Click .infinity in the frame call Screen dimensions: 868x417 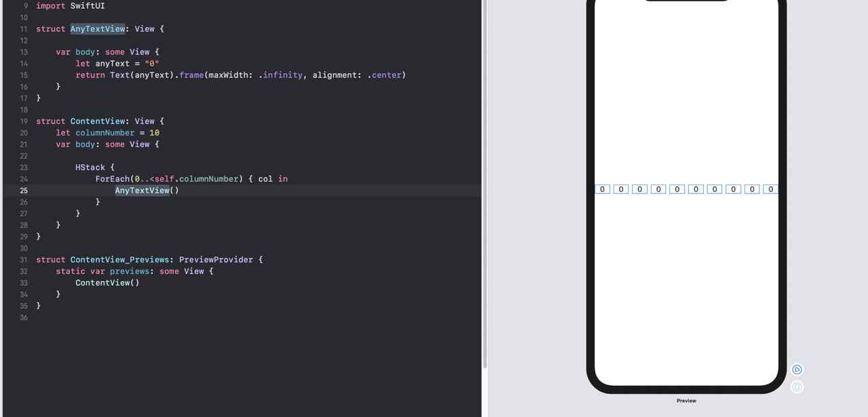pos(280,75)
